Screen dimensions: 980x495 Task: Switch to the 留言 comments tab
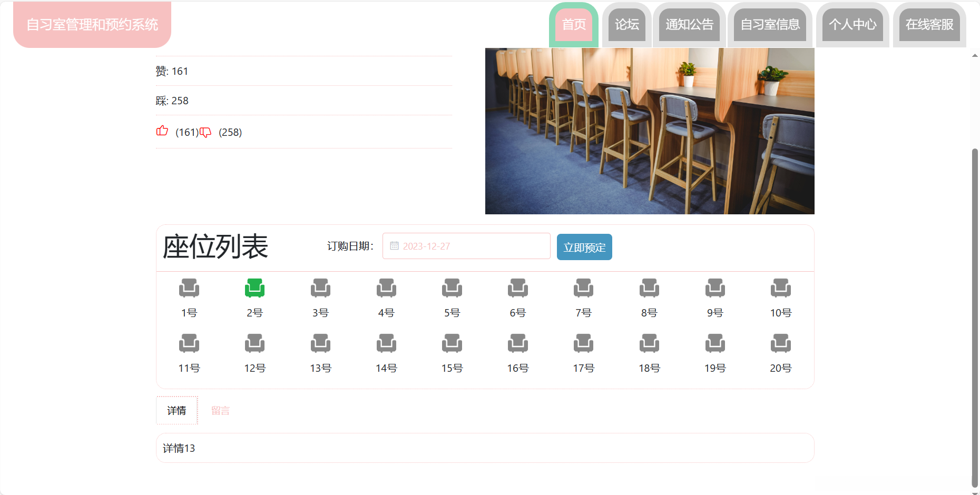coord(220,410)
